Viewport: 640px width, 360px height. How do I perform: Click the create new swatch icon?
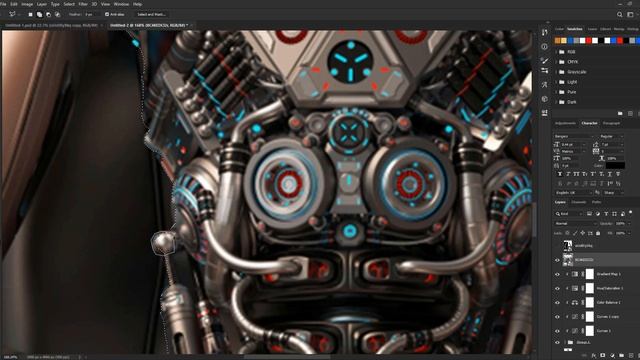click(630, 113)
